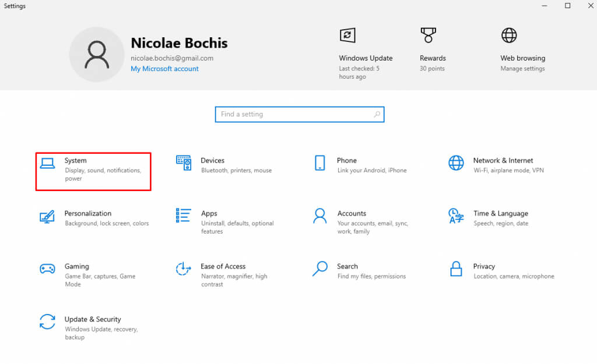597x364 pixels.
Task: Open the Apps list icon
Action: pos(184,216)
